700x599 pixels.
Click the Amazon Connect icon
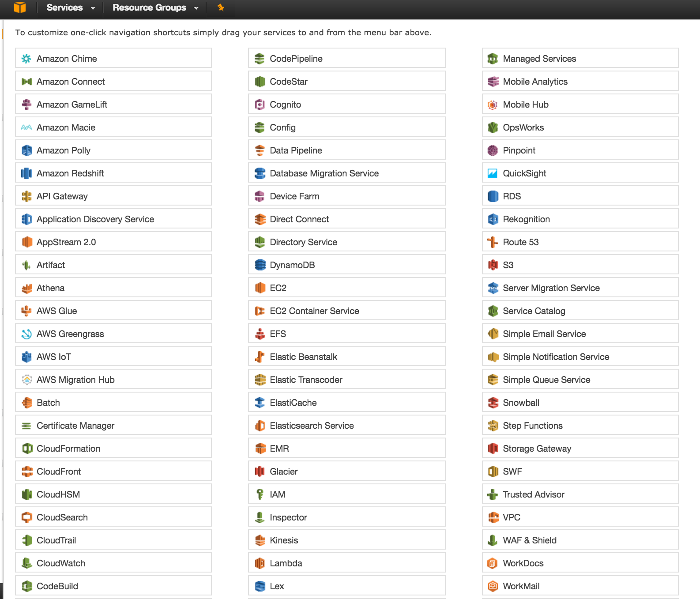(26, 82)
